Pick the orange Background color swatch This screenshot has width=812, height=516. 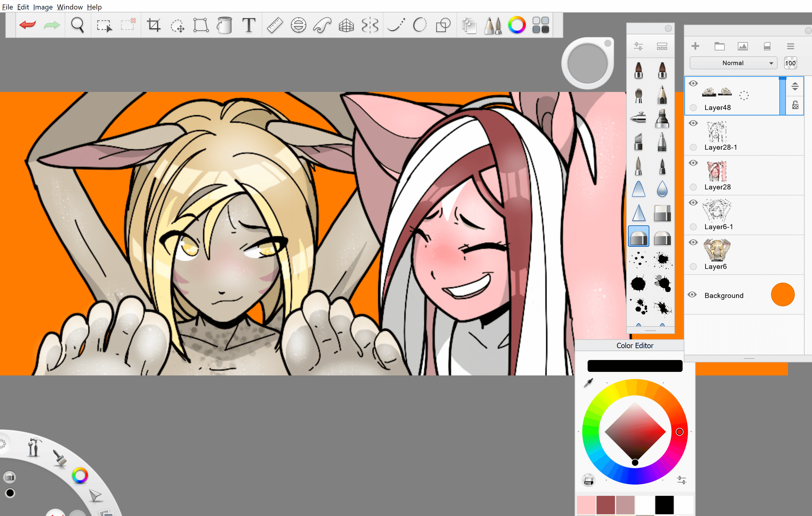tap(782, 295)
